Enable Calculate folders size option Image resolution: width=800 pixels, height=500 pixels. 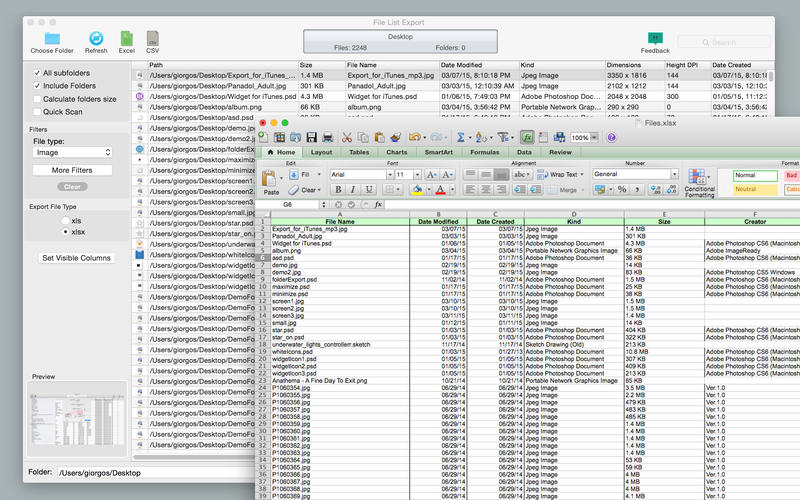36,99
